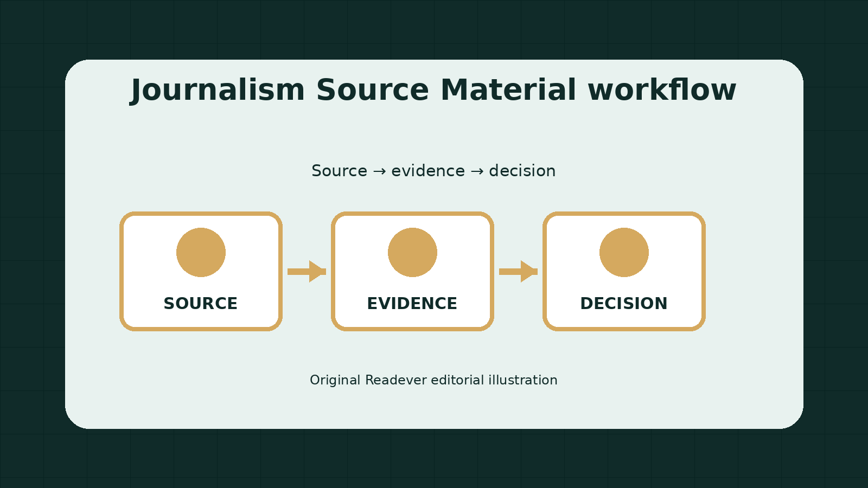868x488 pixels.
Task: Click the caption "Original Readever editorial illustration"
Action: point(433,380)
